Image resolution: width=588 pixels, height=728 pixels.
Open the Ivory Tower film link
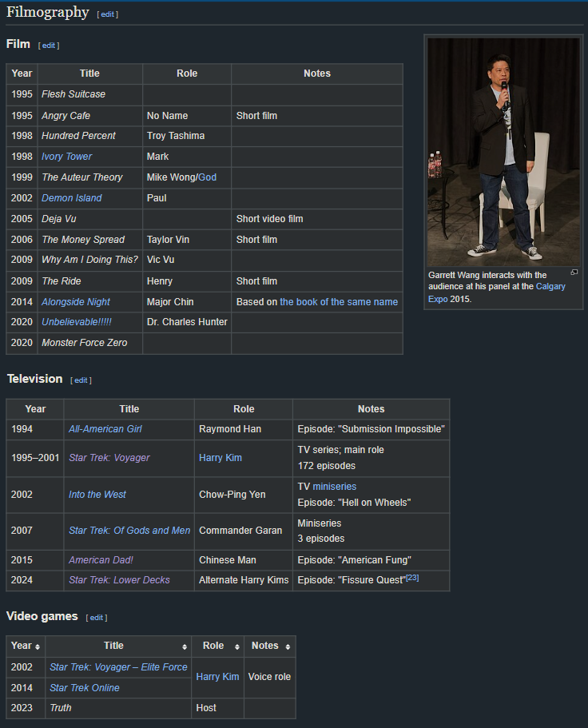click(x=67, y=157)
